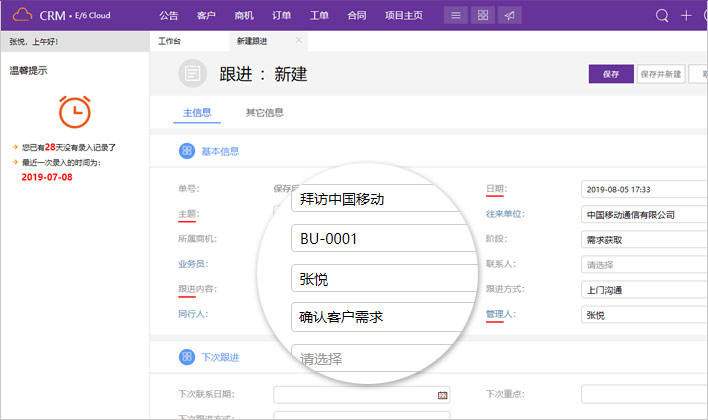The image size is (708, 420).
Task: Switch to the 其它信息 tab
Action: [265, 112]
